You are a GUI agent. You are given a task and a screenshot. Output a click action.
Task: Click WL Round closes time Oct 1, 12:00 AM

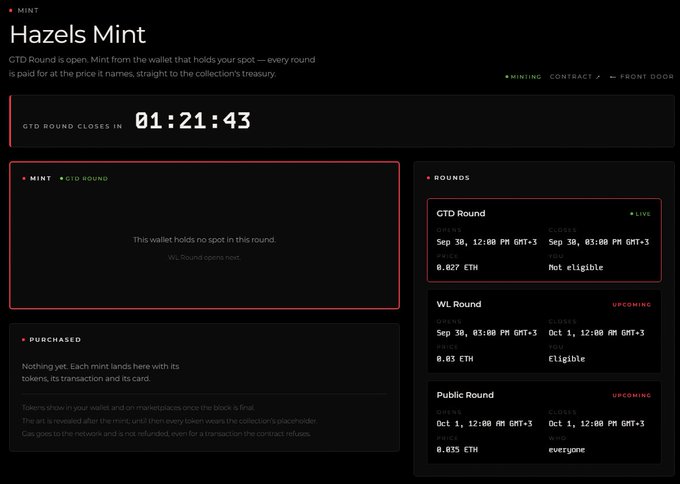[596, 333]
